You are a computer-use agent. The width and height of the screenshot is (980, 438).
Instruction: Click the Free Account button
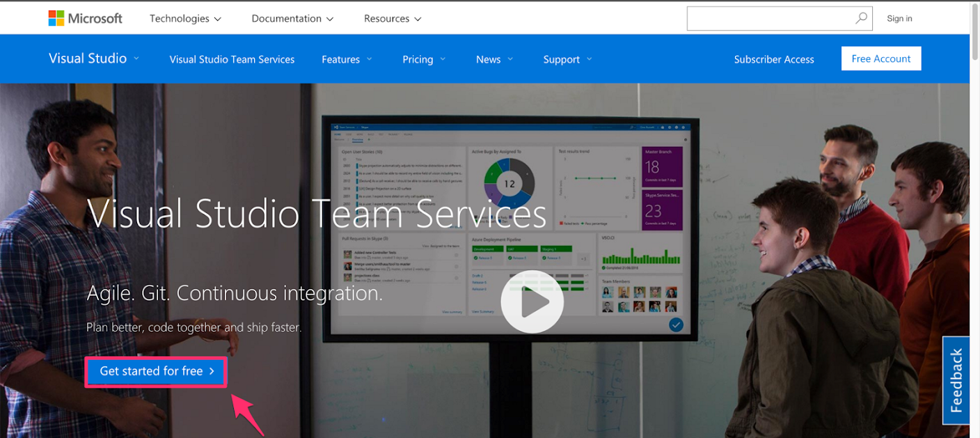pos(880,58)
